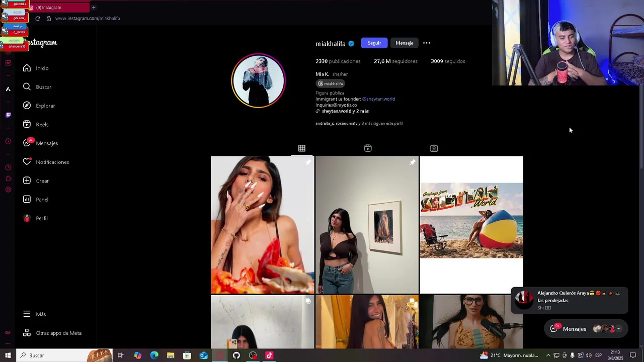644x362 pixels.
Task: Open the yellow-curtain post thumbnail
Action: (367, 322)
